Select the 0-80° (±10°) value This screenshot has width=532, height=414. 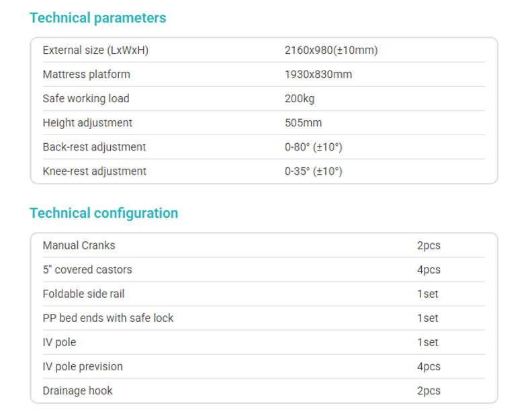tap(314, 147)
